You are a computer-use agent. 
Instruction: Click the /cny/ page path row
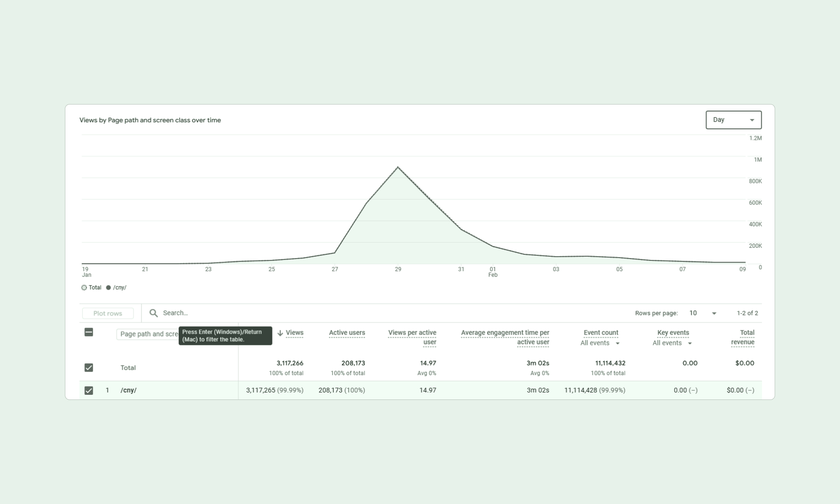pos(128,391)
